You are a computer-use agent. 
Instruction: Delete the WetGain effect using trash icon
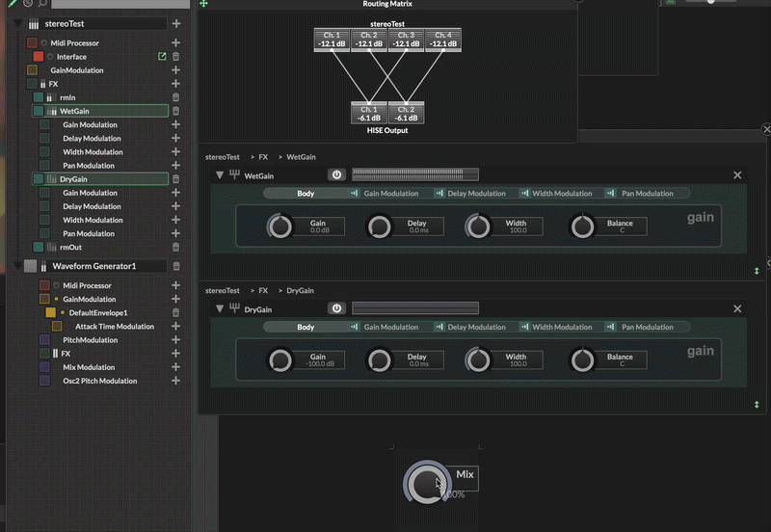point(175,111)
